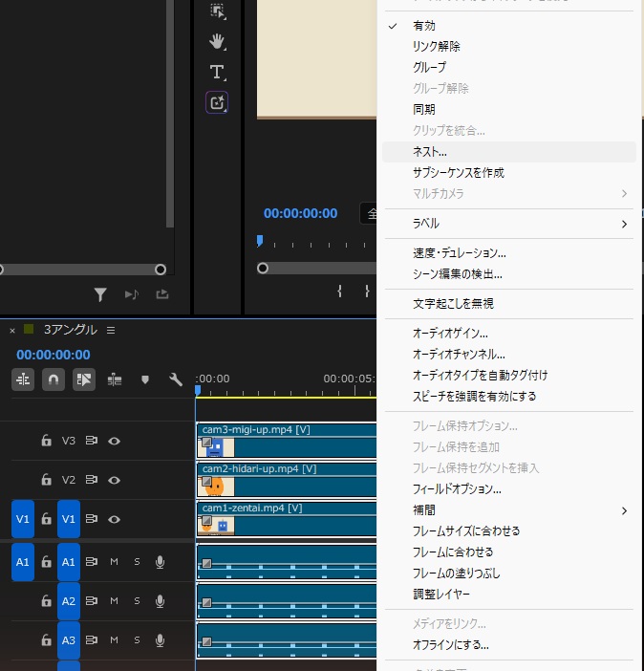Mute the A2 audio track
This screenshot has width=644, height=671.
tap(114, 601)
